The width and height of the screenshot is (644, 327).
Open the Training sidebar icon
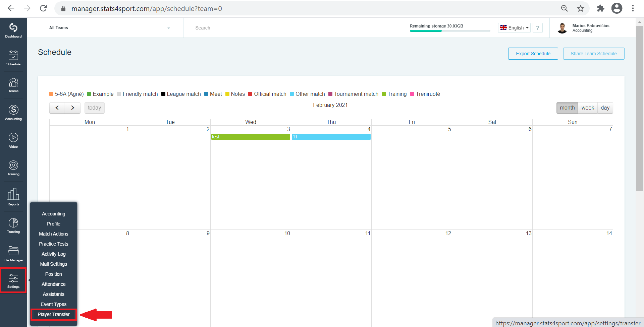tap(13, 168)
